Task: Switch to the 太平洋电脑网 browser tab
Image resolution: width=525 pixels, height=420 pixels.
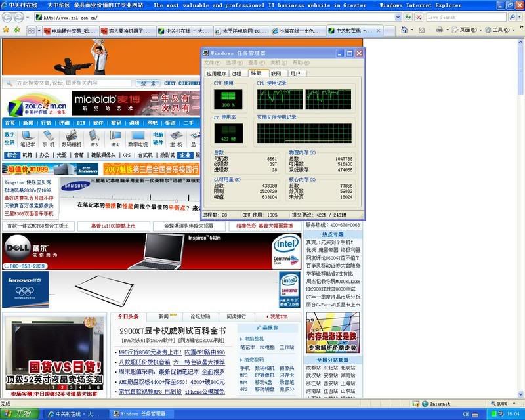Action: pos(244,30)
